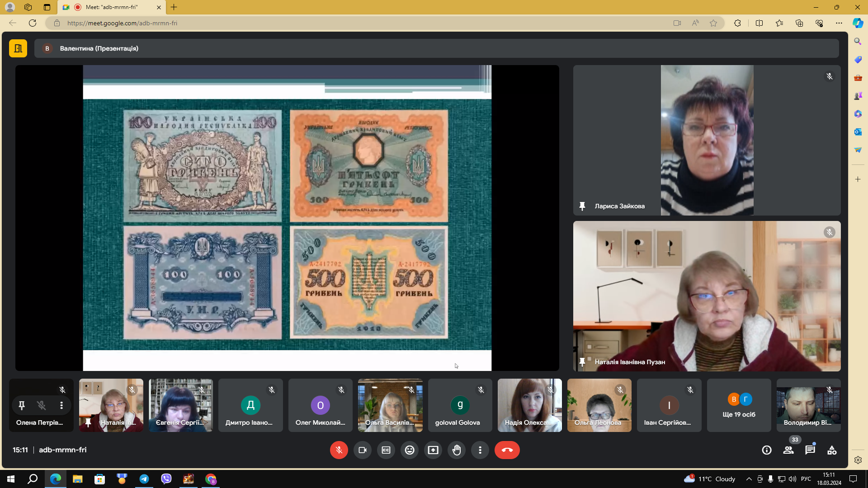The width and height of the screenshot is (868, 488).
Task: Select Дмитро Івано participant tile
Action: click(250, 405)
